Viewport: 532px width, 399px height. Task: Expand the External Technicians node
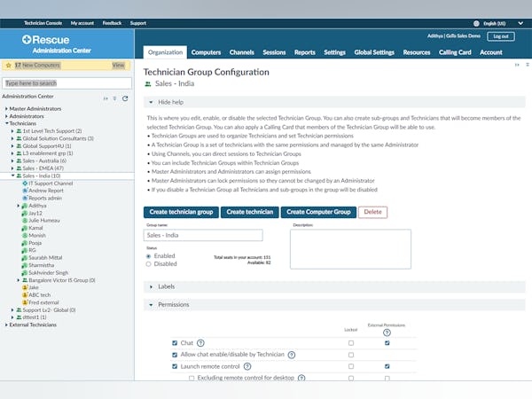coord(6,325)
